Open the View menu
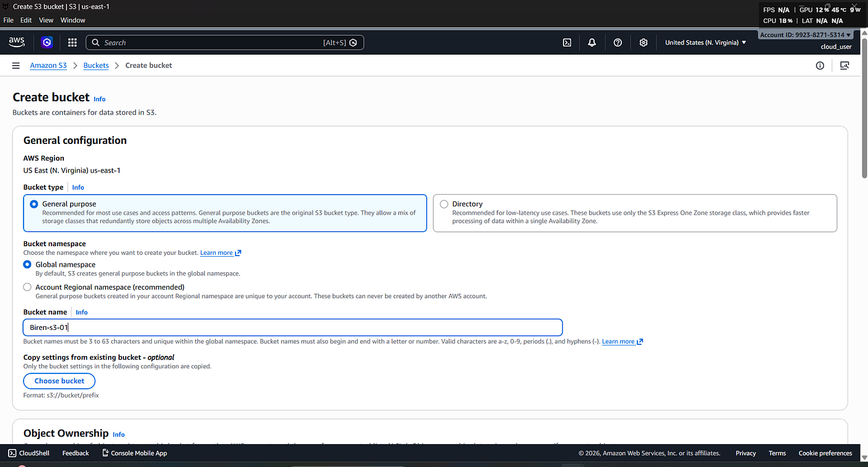 [46, 20]
